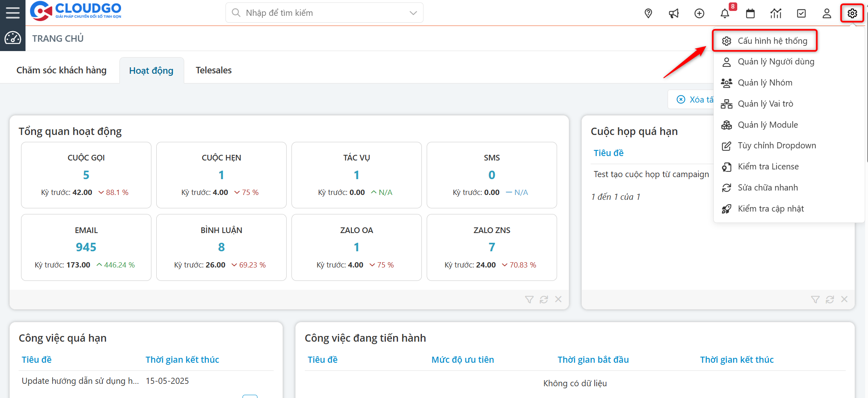Switch to the Telesales tab
This screenshot has width=868, height=398.
pyautogui.click(x=213, y=71)
